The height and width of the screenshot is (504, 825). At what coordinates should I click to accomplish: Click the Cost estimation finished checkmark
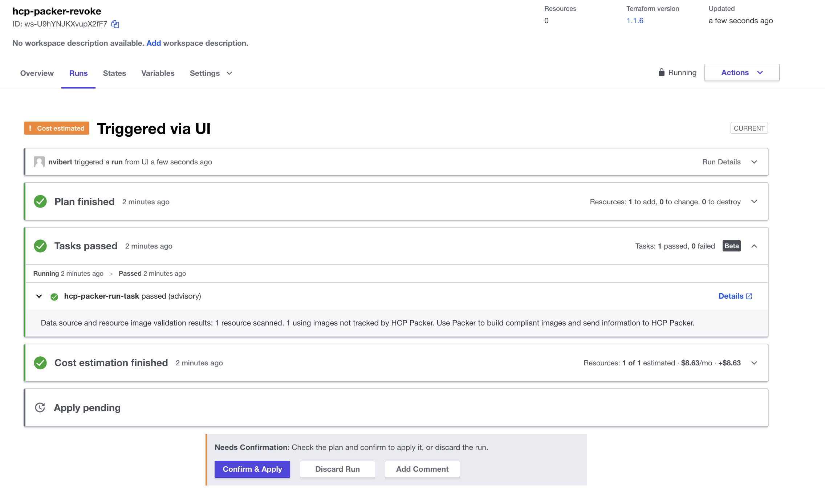point(40,363)
